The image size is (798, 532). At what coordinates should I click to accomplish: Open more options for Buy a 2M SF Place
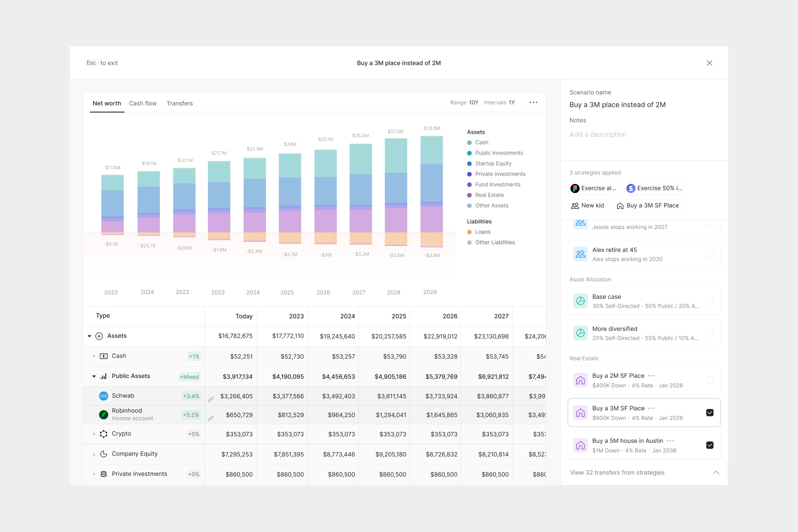[x=651, y=376]
